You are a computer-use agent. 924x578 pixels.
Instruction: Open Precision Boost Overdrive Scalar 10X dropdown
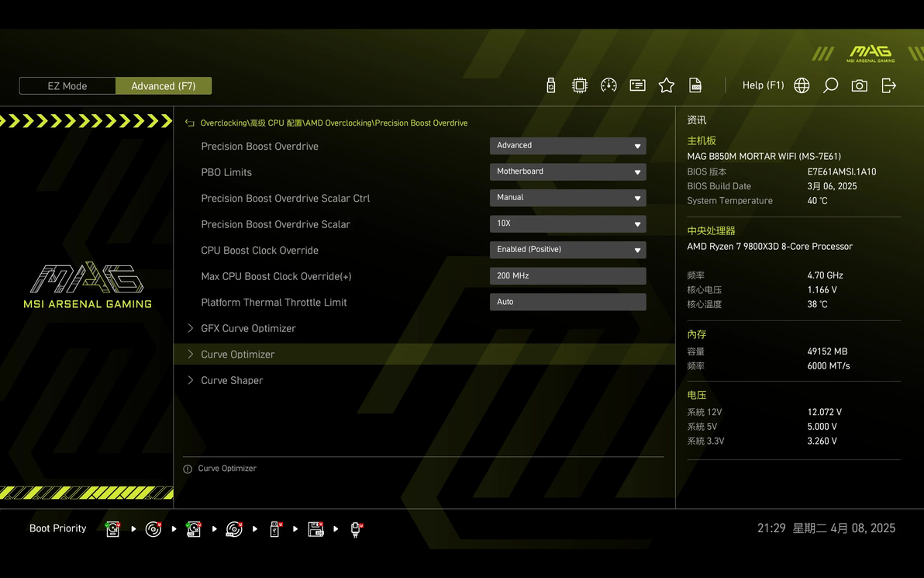pos(567,223)
